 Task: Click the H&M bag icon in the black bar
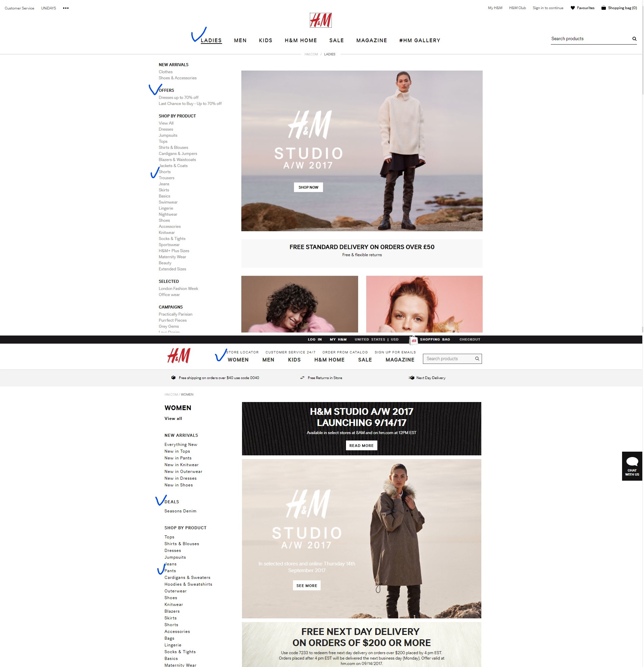(x=413, y=340)
